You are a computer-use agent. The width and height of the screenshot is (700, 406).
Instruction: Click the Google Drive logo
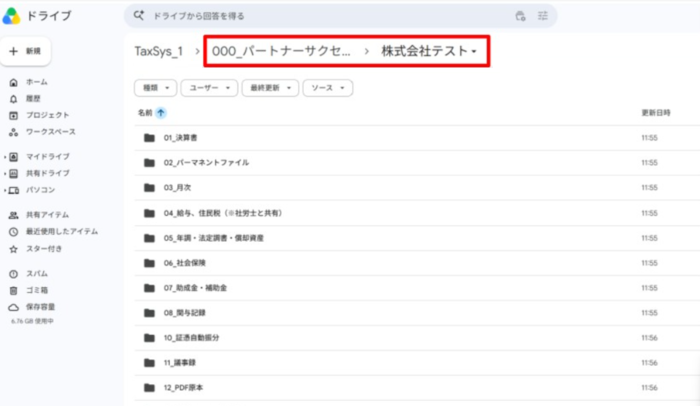(11, 16)
